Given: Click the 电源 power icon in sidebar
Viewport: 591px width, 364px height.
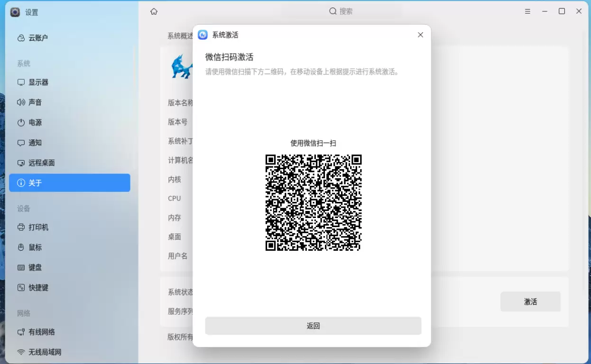Looking at the screenshot, I should pos(21,122).
